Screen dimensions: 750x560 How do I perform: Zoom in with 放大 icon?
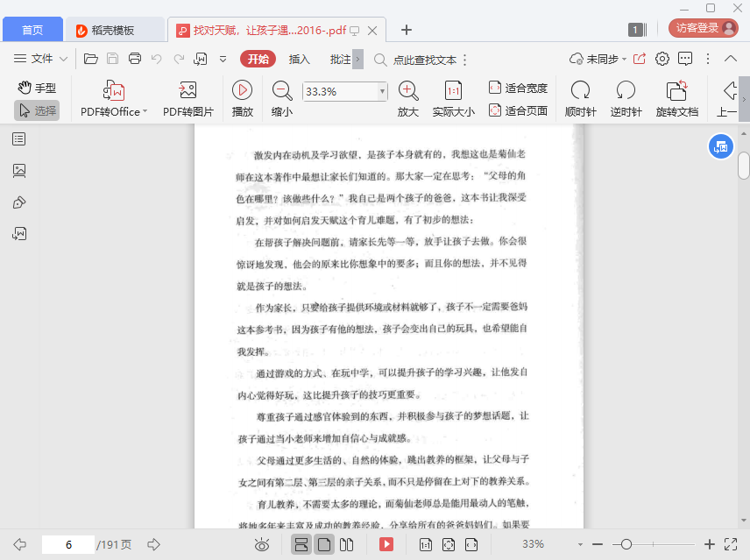pyautogui.click(x=408, y=98)
